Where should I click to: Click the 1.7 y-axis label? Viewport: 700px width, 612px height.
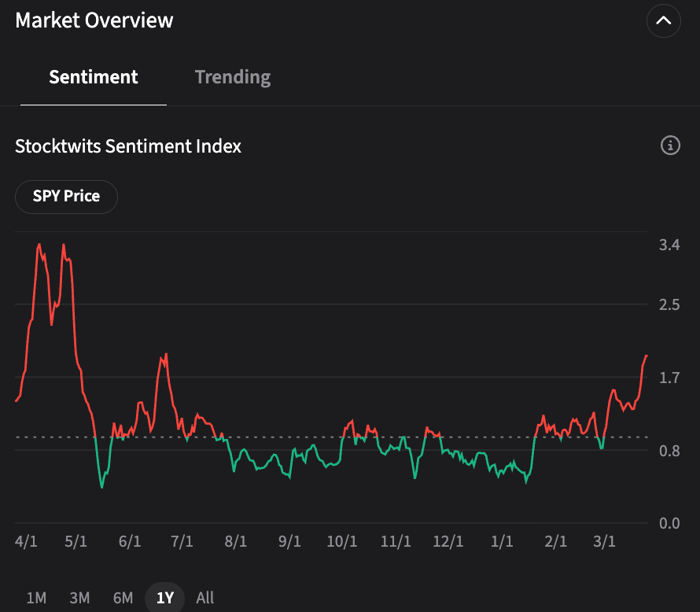tap(669, 378)
